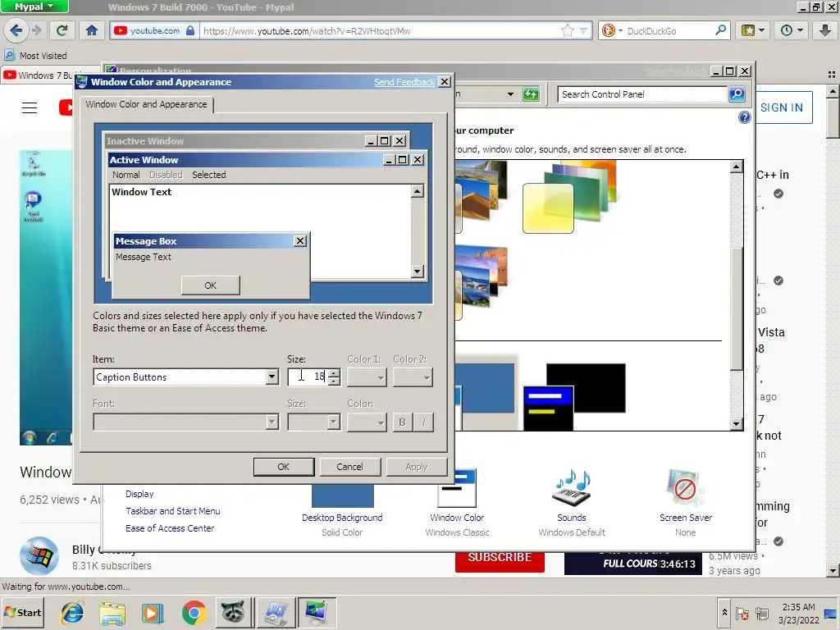840x630 pixels.
Task: Click the DuckDuckGo search magnifier
Action: click(720, 30)
